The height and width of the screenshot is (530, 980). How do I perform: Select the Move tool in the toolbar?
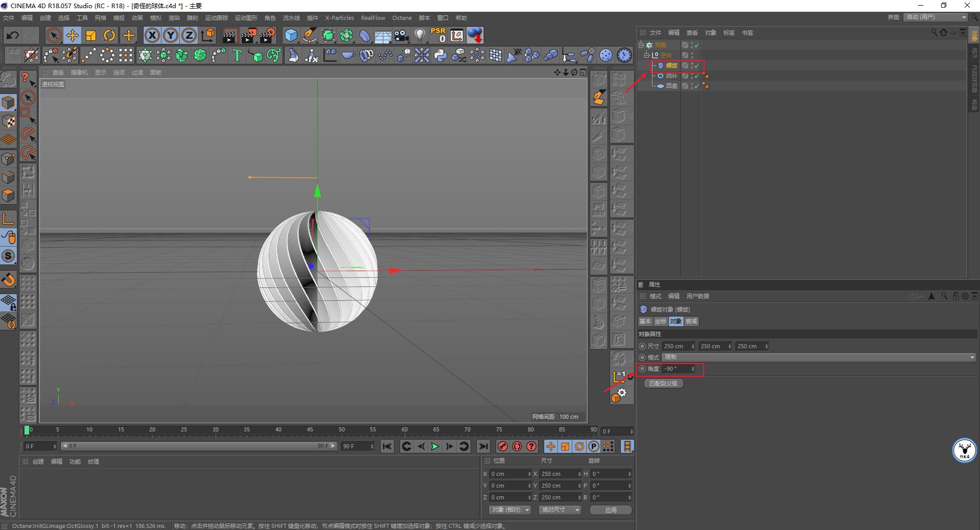click(x=73, y=35)
